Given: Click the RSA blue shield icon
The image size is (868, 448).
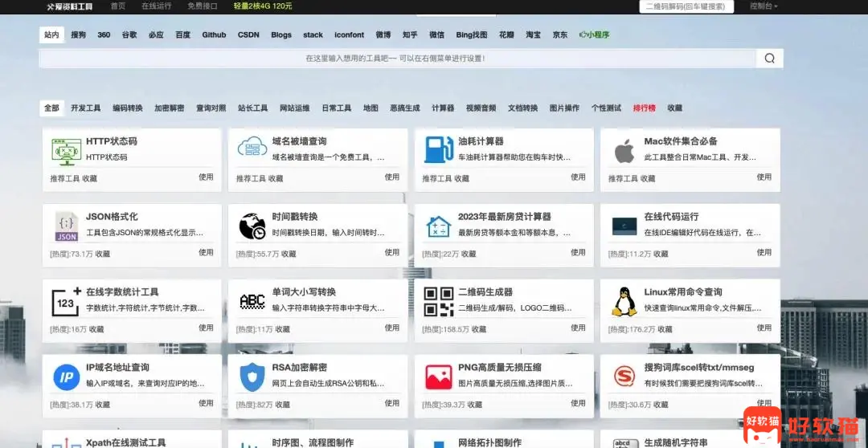Looking at the screenshot, I should [x=252, y=377].
